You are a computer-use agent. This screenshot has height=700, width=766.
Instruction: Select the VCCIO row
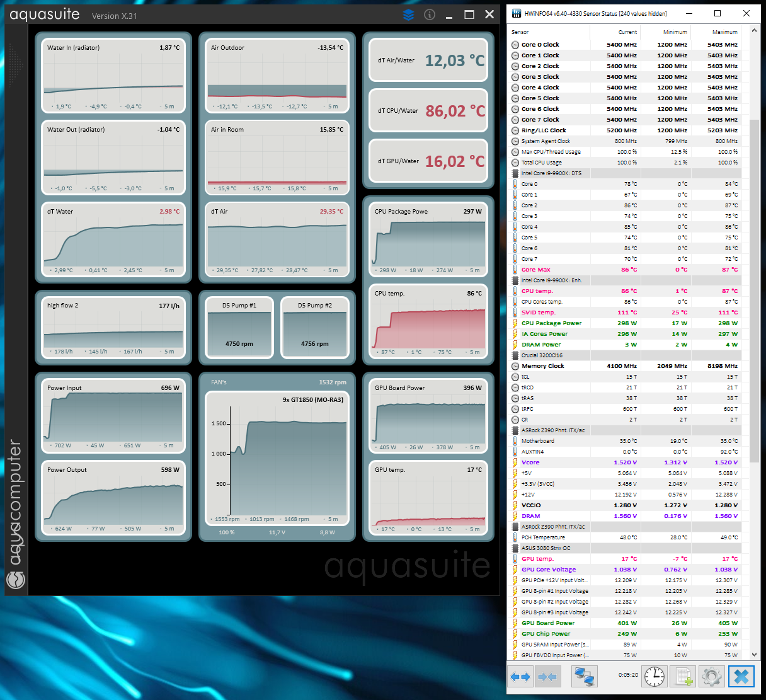coord(625,505)
